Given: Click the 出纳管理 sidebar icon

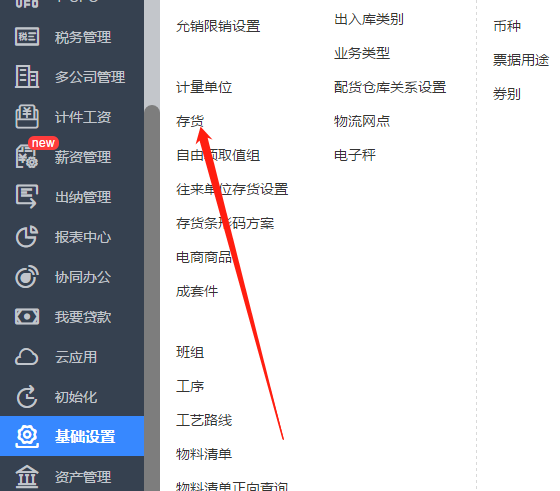Looking at the screenshot, I should click(x=27, y=196).
